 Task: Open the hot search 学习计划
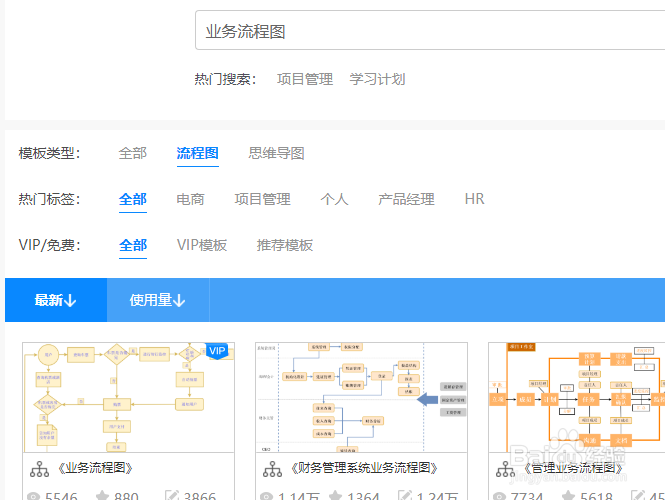377,79
